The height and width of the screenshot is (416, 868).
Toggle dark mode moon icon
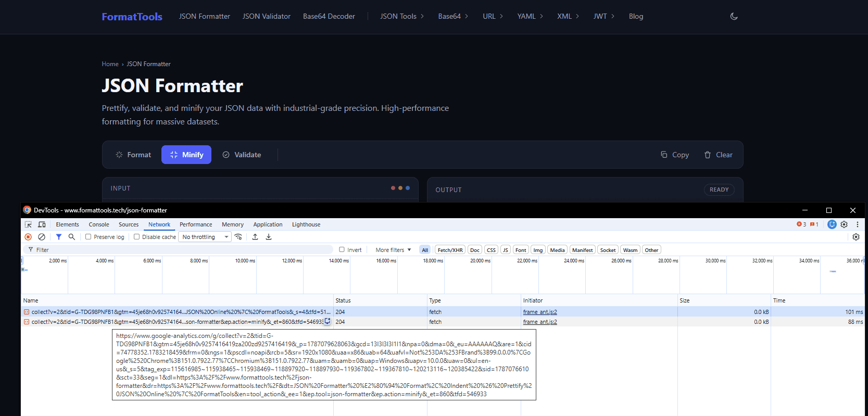click(x=734, y=16)
